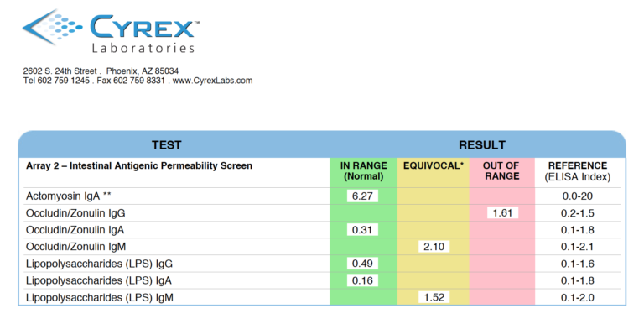Viewport: 644px width, 319px height.
Task: Select the reference range 0.2-1.5
Action: click(578, 213)
